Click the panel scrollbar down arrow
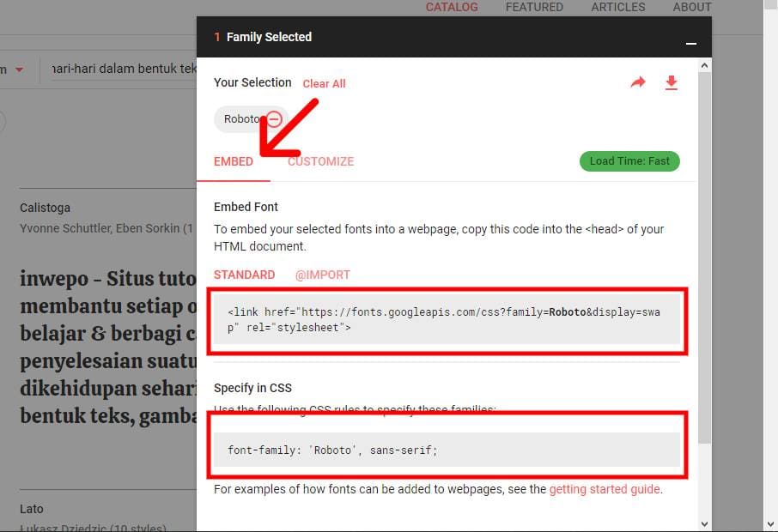 [x=704, y=523]
